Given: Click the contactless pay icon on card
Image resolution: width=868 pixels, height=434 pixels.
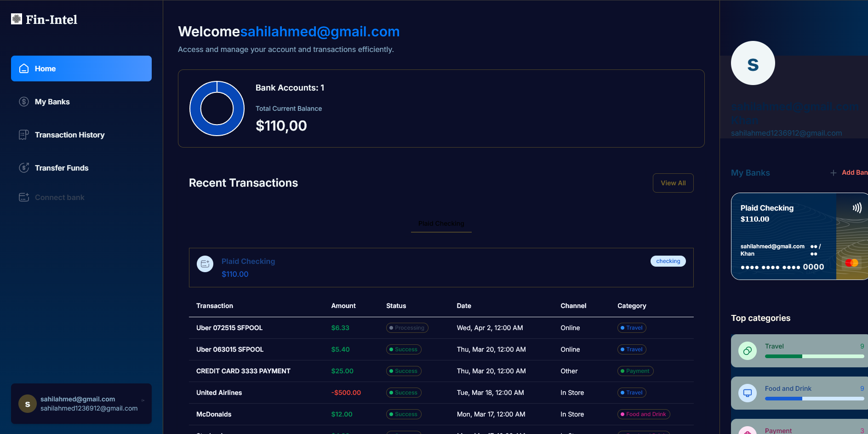Looking at the screenshot, I should [x=857, y=208].
